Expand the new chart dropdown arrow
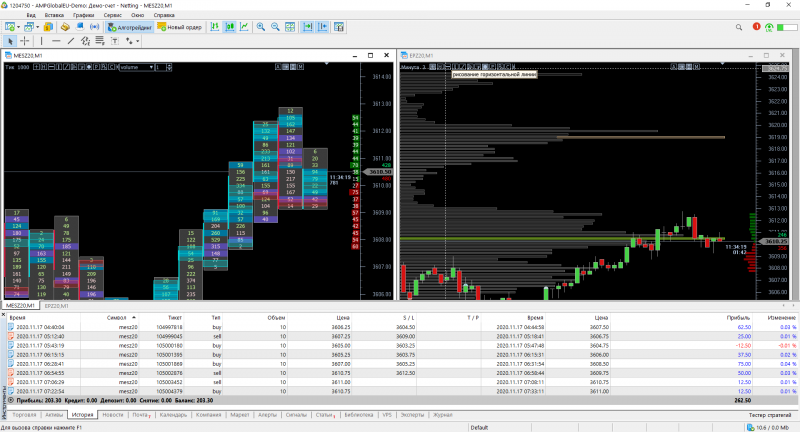 pyautogui.click(x=18, y=27)
